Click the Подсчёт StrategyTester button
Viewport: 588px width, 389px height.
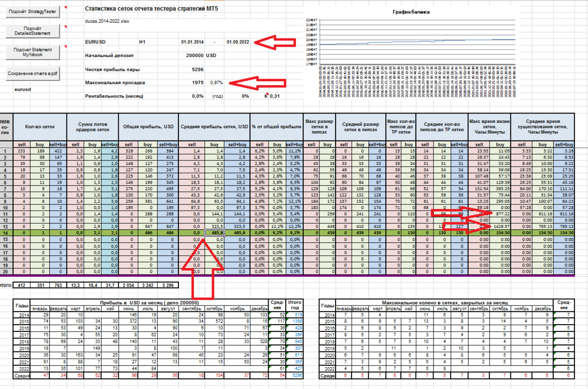(33, 11)
